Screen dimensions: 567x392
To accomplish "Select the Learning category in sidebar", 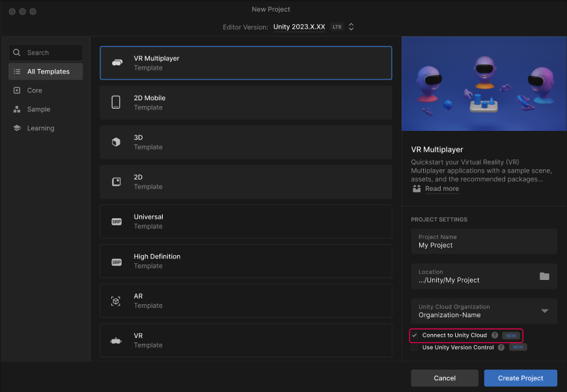I will (x=40, y=128).
